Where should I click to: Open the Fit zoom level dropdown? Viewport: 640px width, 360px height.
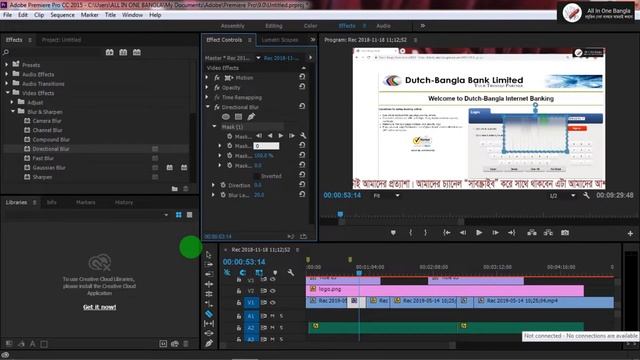click(386, 196)
